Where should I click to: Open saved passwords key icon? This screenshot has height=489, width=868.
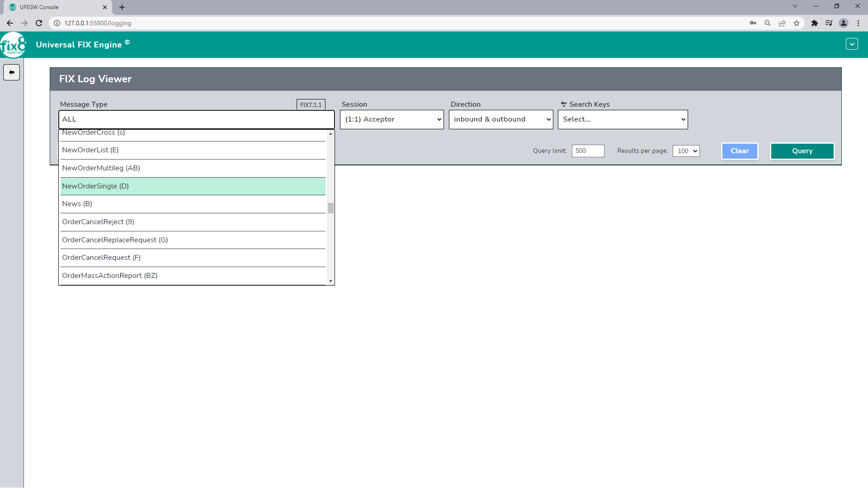point(753,23)
